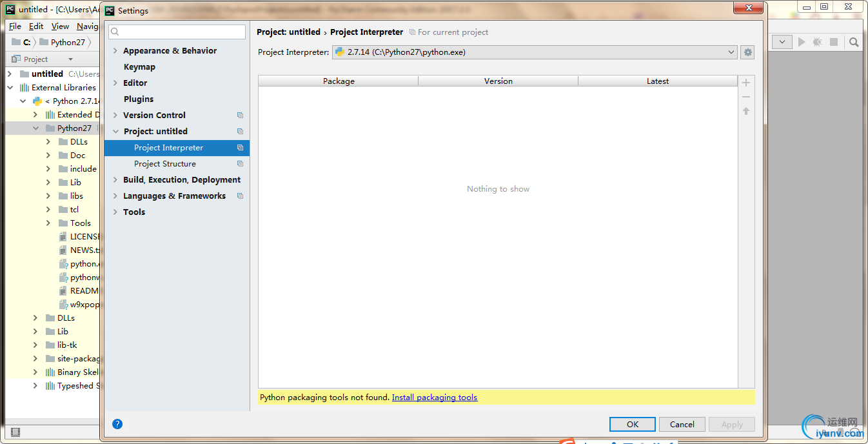Click the minus icon to uninstall package
The height and width of the screenshot is (444, 868).
coord(746,97)
